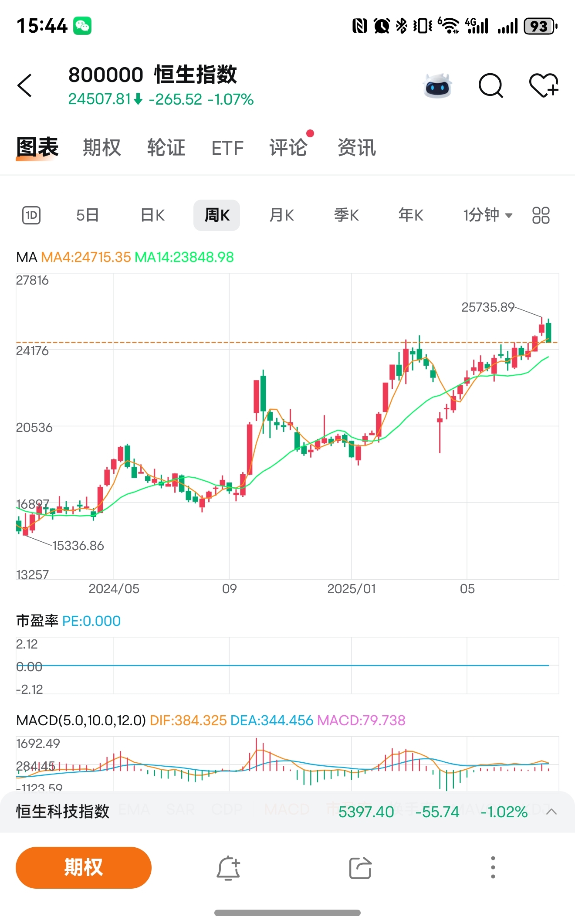This screenshot has width=575, height=924.
Task: Switch to the 期权 tab
Action: (x=102, y=147)
